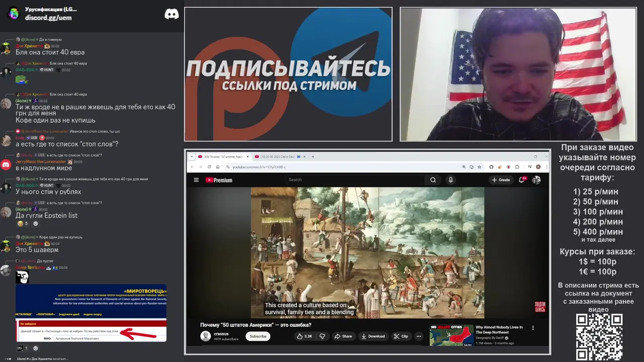
Task: Click 'Geography By Geoff' channel name
Action: tap(490, 338)
